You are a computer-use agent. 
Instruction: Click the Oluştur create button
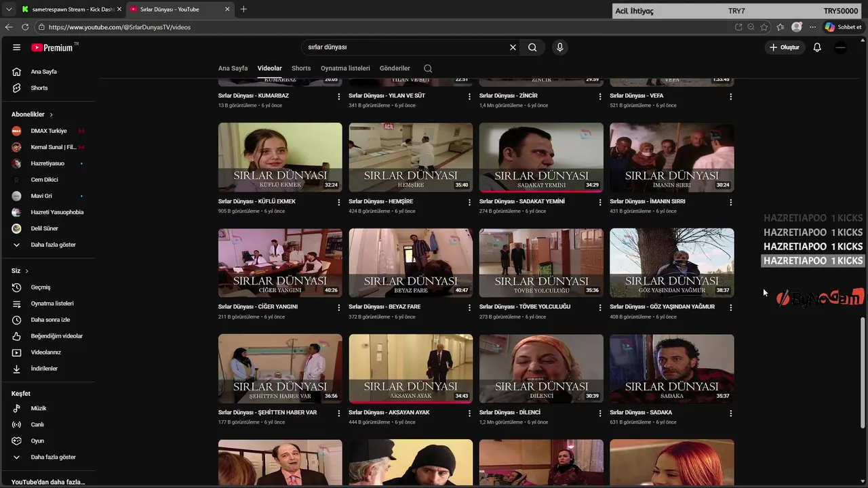(x=785, y=47)
